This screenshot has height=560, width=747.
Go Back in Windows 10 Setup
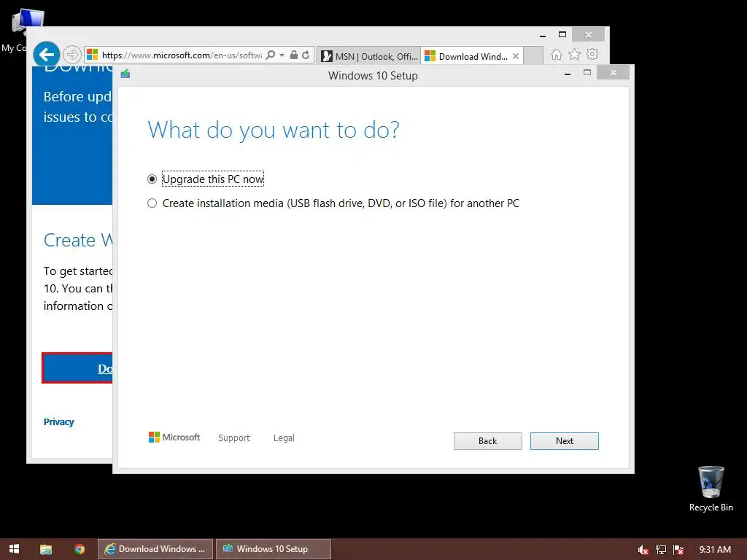[487, 441]
